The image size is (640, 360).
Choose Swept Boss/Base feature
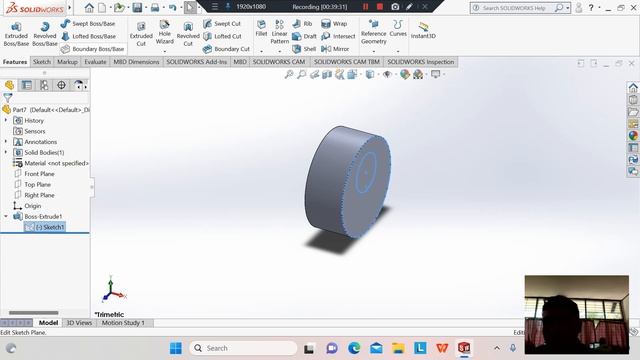tap(88, 24)
